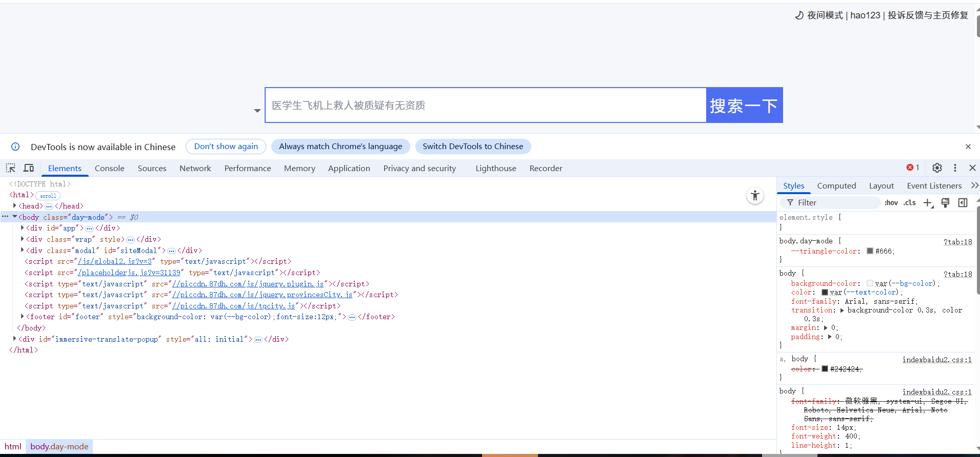
Task: Click the #242424 color swatch
Action: (825, 369)
